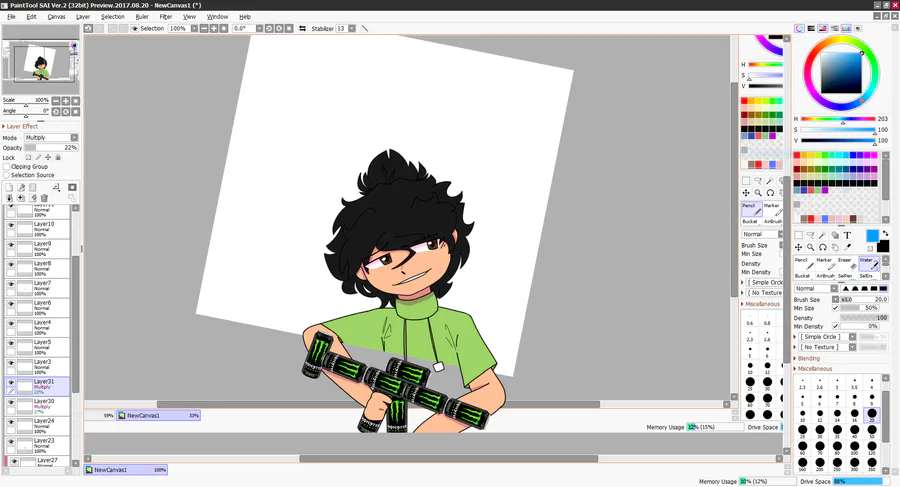Screen dimensions: 900x487
Task: Hide Layer7 using its eye icon
Action: click(x=11, y=284)
